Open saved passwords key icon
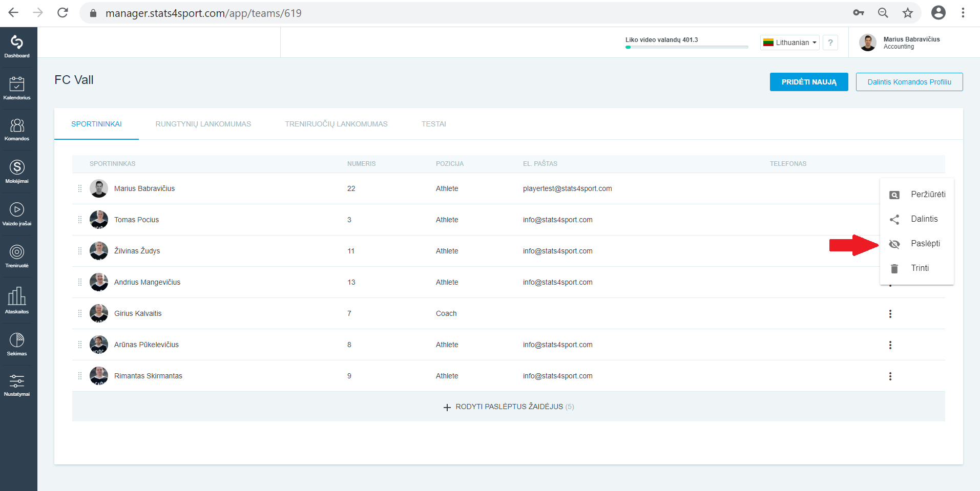Viewport: 980px width, 491px height. [859, 13]
